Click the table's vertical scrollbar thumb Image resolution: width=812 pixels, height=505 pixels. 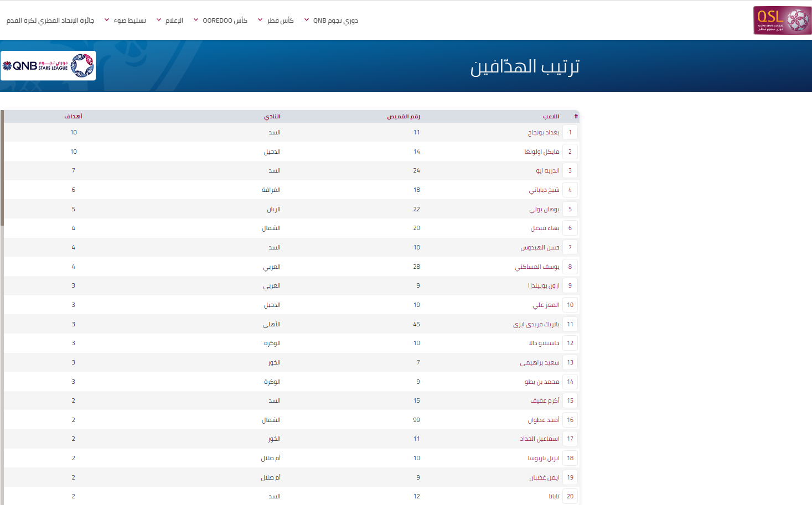(2, 168)
